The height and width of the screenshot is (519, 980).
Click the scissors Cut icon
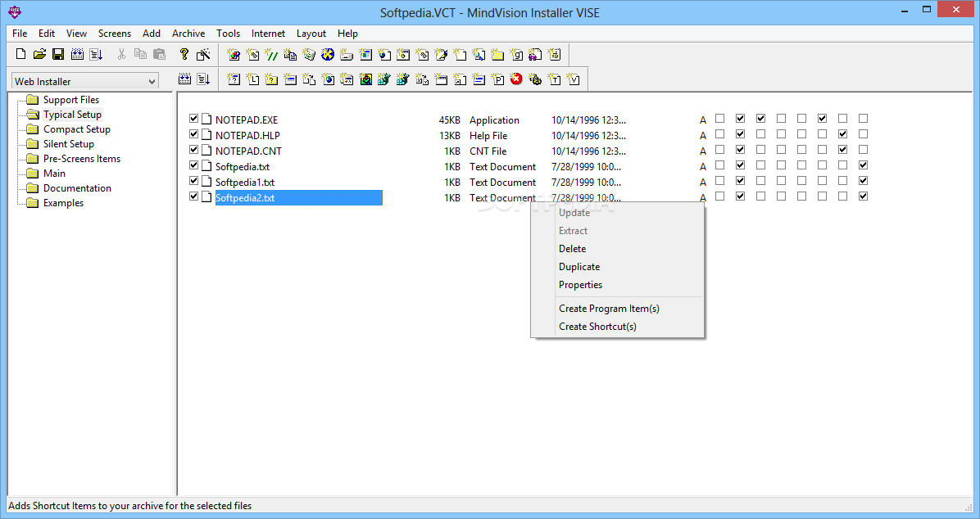pos(121,54)
